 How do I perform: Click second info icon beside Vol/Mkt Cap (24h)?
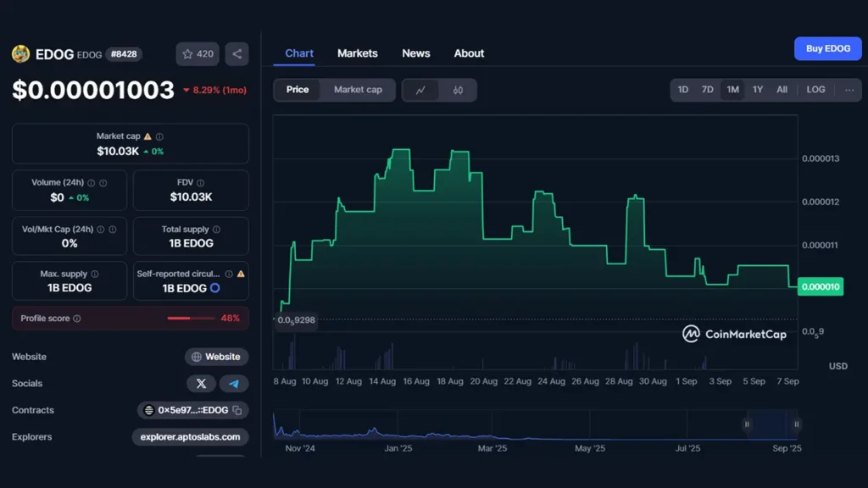coord(113,229)
